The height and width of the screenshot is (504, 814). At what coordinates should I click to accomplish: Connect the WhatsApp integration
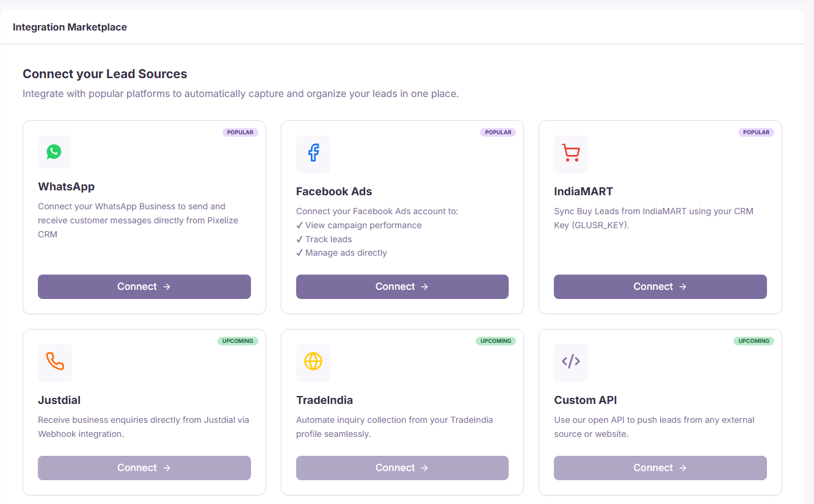point(144,287)
